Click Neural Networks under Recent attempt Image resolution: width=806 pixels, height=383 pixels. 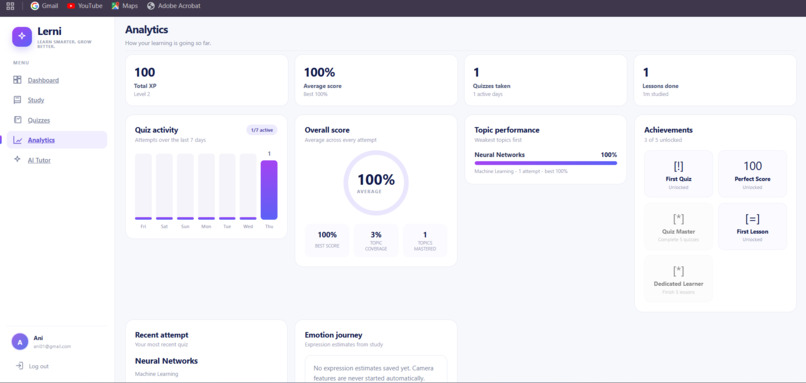167,361
